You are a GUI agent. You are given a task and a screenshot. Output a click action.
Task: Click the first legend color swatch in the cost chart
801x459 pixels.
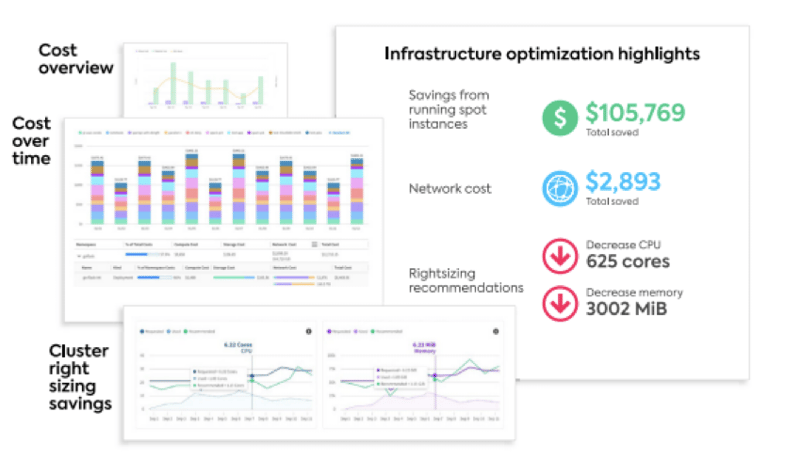pos(78,131)
